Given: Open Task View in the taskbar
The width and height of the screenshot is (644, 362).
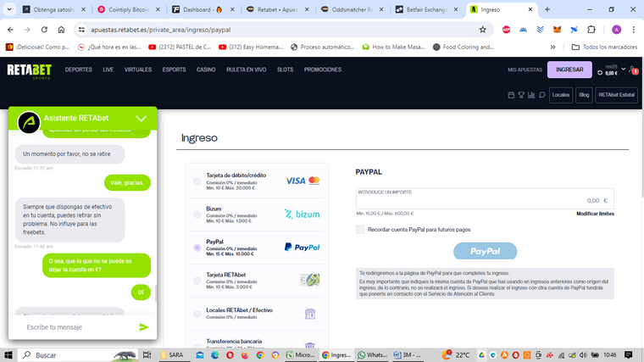Looking at the screenshot, I should 147,355.
